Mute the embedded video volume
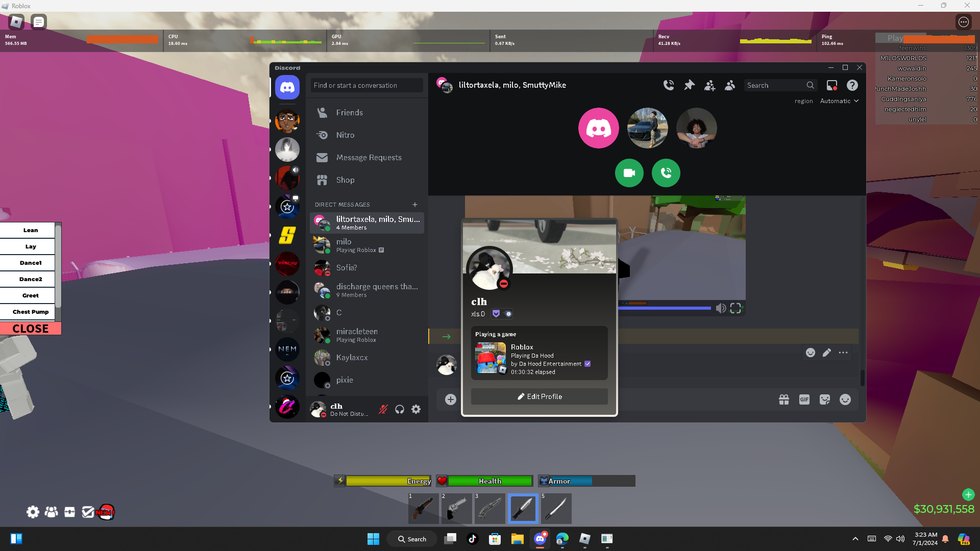This screenshot has height=551, width=980. click(721, 308)
